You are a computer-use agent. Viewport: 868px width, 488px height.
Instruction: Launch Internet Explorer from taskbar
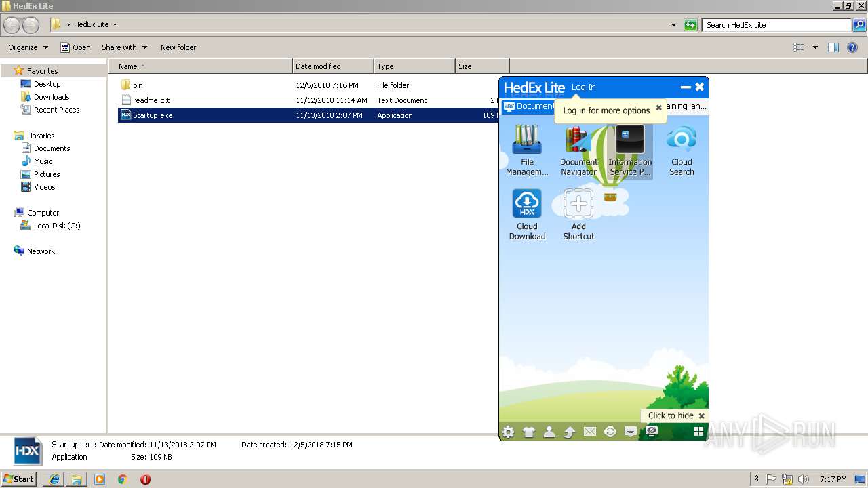(x=54, y=479)
